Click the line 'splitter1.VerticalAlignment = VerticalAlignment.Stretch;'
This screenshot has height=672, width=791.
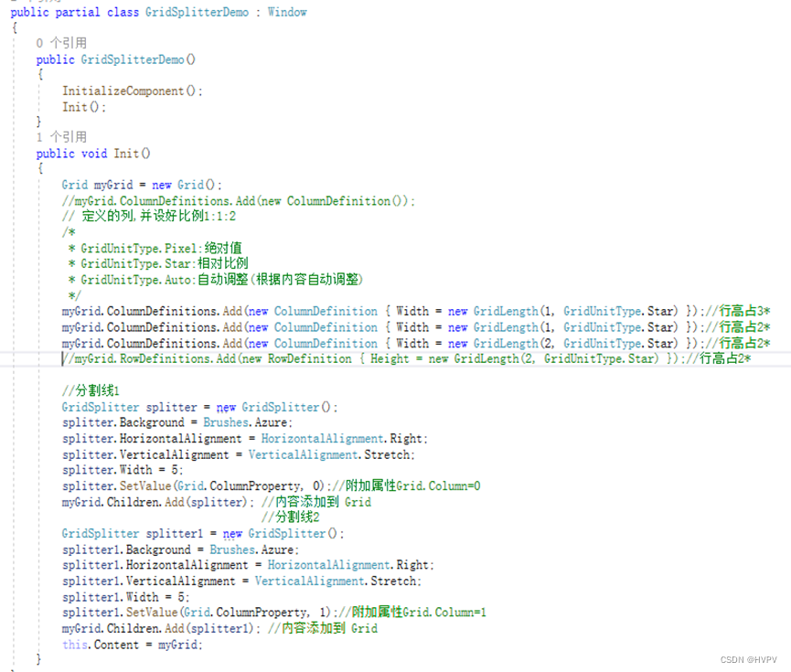coord(241,581)
